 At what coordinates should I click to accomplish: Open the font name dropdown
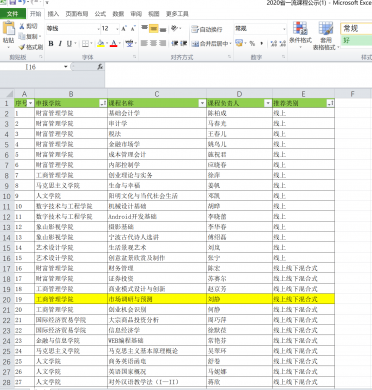98,29
